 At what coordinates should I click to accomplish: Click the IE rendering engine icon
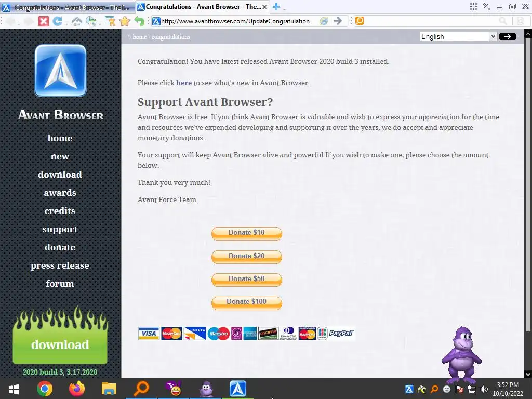tap(324, 21)
